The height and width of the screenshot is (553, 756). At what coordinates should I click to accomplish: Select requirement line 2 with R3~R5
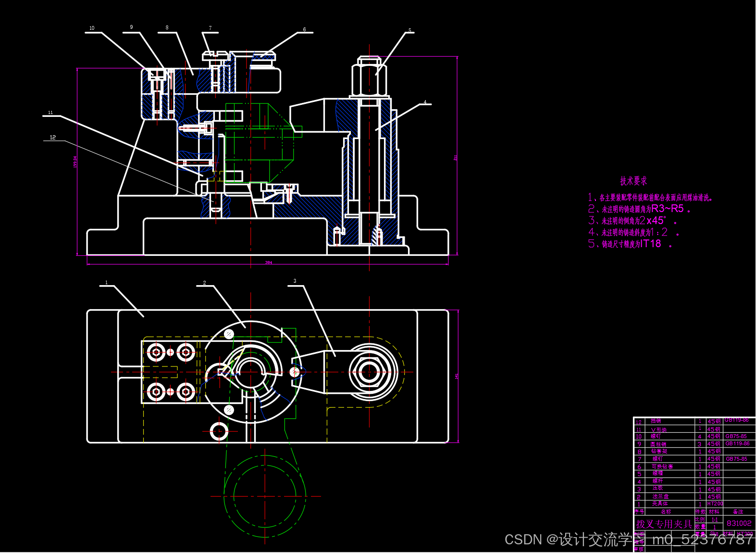pos(640,209)
